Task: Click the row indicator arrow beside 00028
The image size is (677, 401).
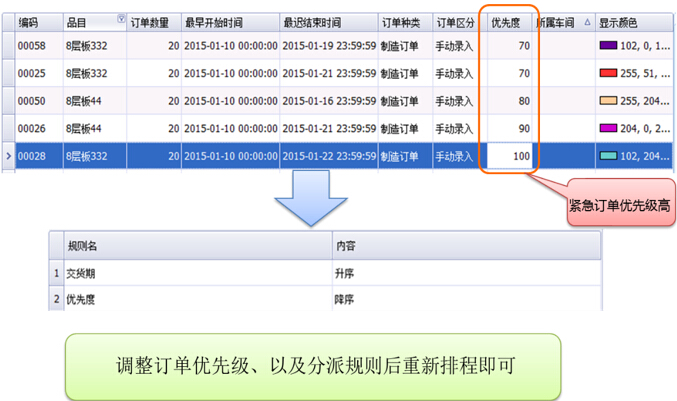Action: coord(8,156)
